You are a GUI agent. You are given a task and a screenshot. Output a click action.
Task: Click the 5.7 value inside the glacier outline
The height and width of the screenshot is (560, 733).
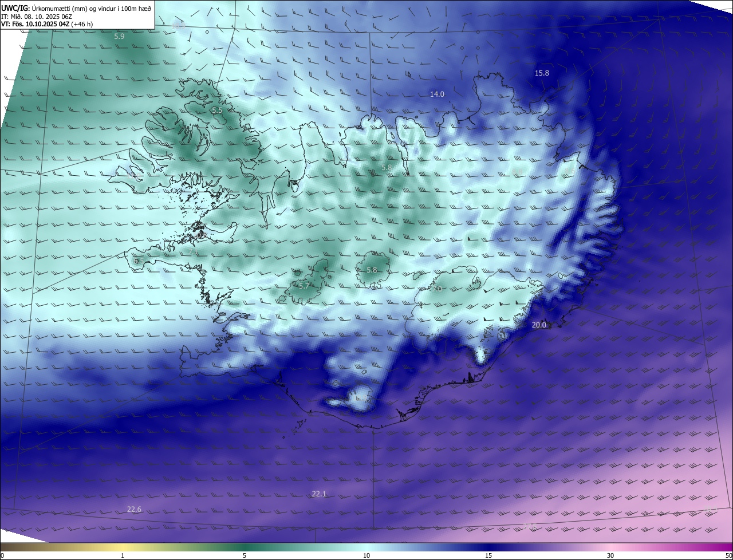(x=304, y=286)
